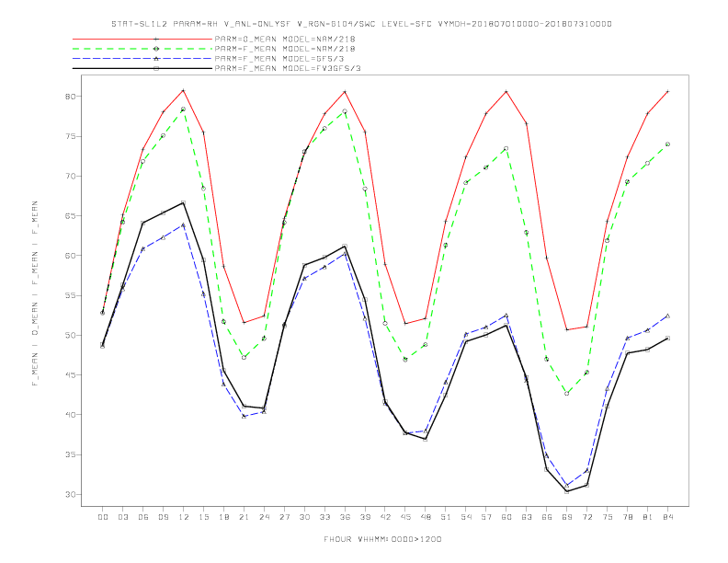Click x-axis tick label 12
Screen dimensions: 728x563
point(184,517)
